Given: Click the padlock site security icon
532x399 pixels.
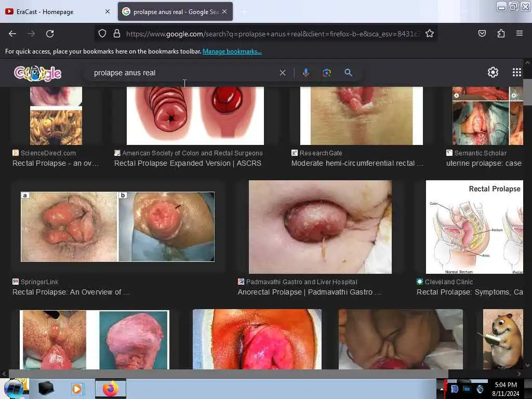Looking at the screenshot, I should 117,33.
